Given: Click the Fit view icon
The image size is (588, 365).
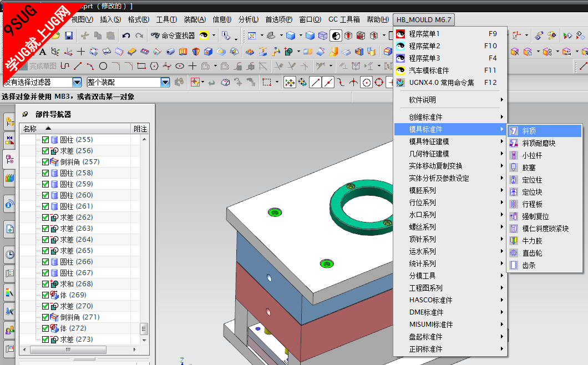Looking at the screenshot, I should [252, 36].
